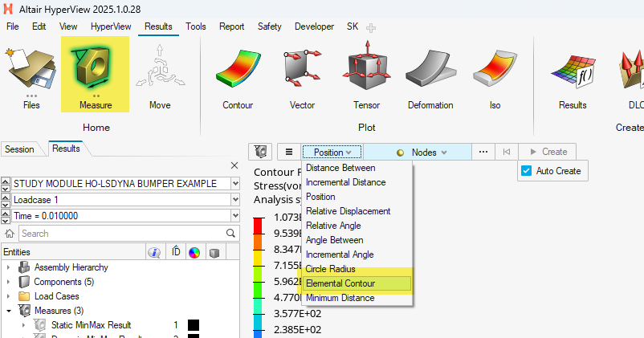Click the reset selection arrow button
The width and height of the screenshot is (644, 338).
[x=507, y=152]
